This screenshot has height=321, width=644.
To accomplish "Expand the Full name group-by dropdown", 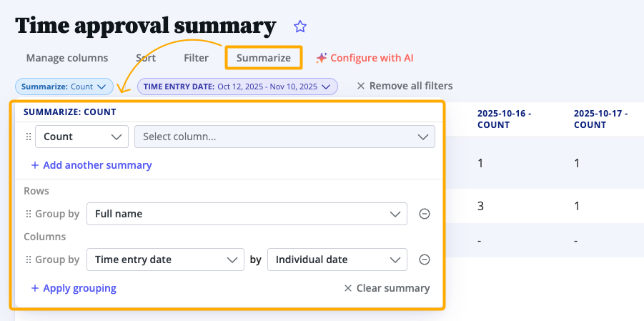I will [x=247, y=214].
